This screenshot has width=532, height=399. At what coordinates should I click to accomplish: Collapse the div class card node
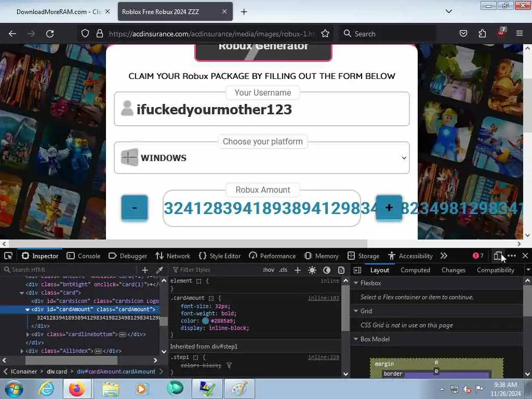click(x=22, y=292)
